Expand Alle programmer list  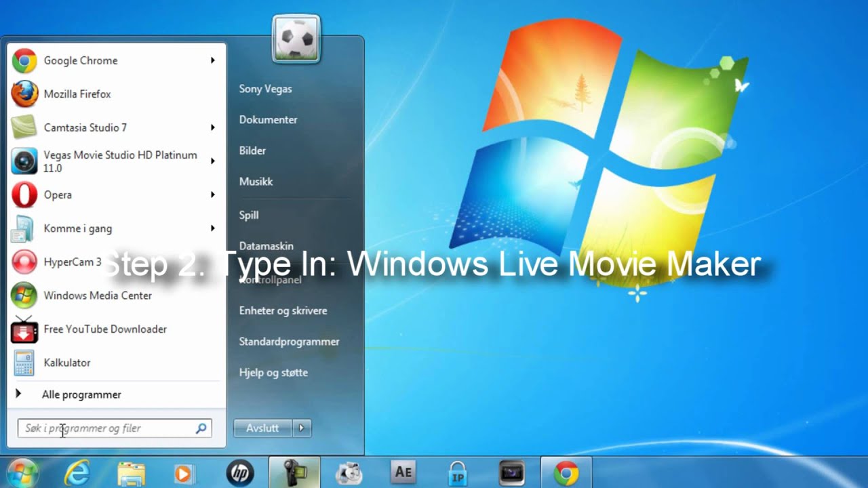tap(81, 394)
